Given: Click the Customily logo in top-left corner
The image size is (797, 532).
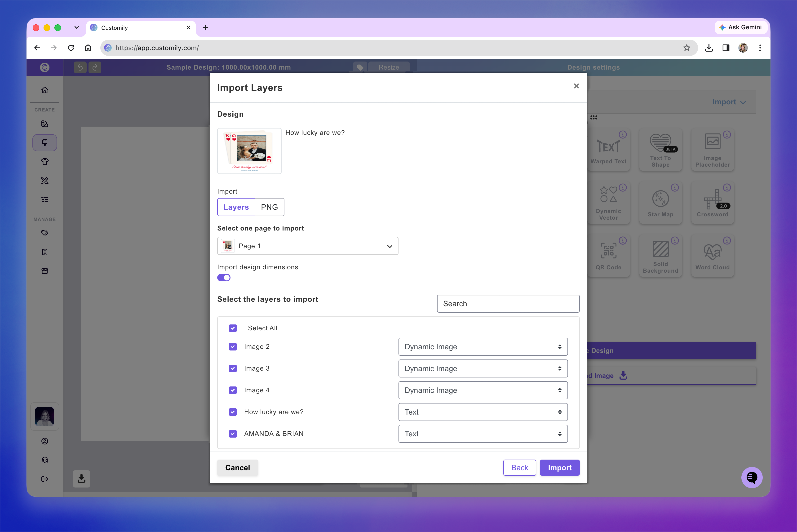Looking at the screenshot, I should coord(44,67).
